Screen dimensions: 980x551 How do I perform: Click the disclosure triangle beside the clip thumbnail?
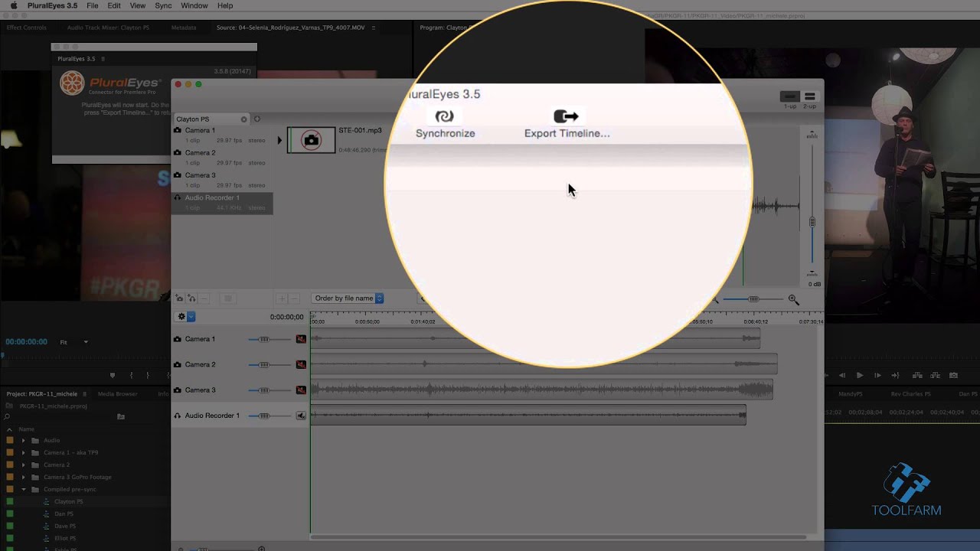[279, 140]
